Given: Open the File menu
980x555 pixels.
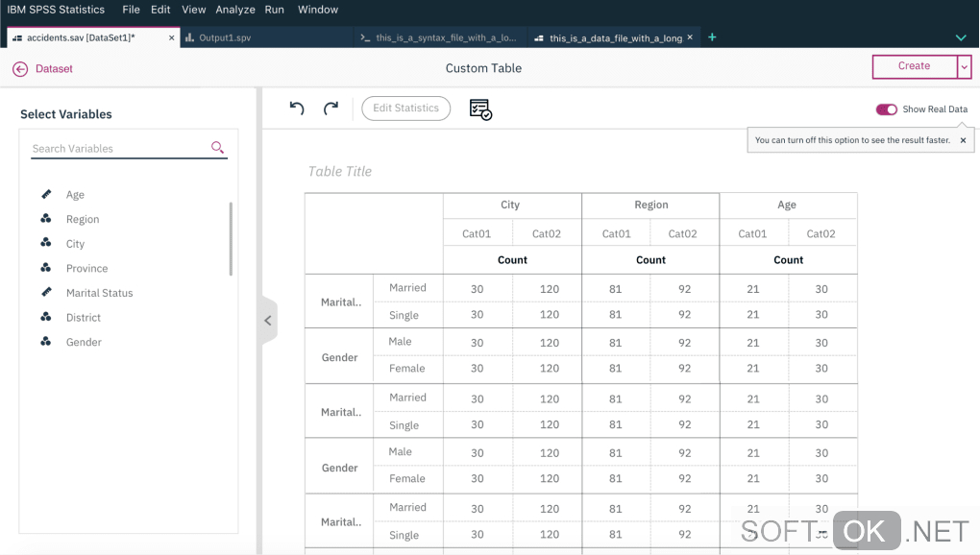Looking at the screenshot, I should coord(132,10).
